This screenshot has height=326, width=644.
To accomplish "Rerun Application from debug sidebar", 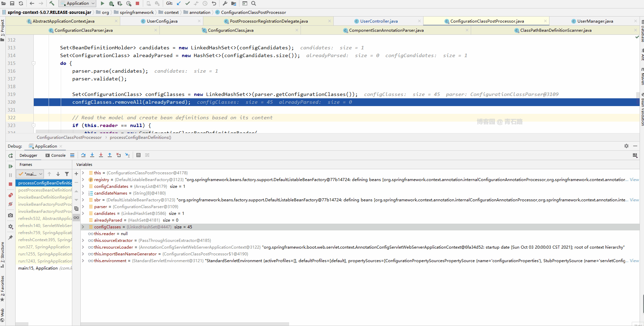I will click(x=10, y=156).
